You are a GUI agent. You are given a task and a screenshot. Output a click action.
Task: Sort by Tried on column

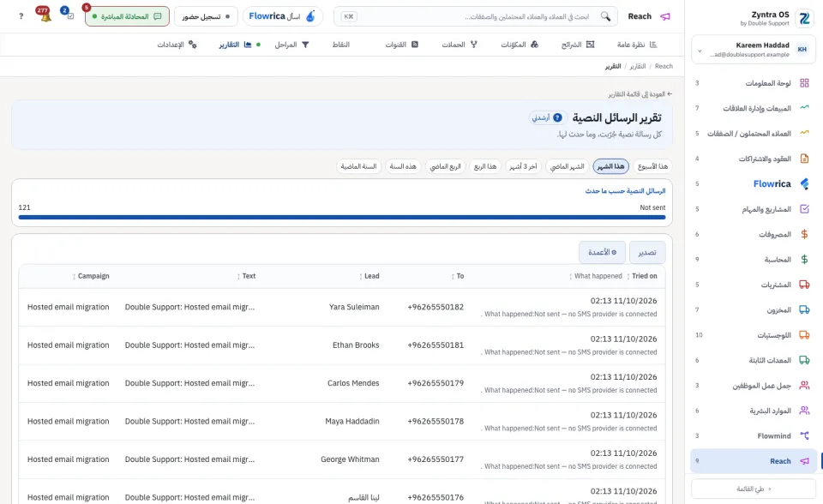pyautogui.click(x=641, y=276)
